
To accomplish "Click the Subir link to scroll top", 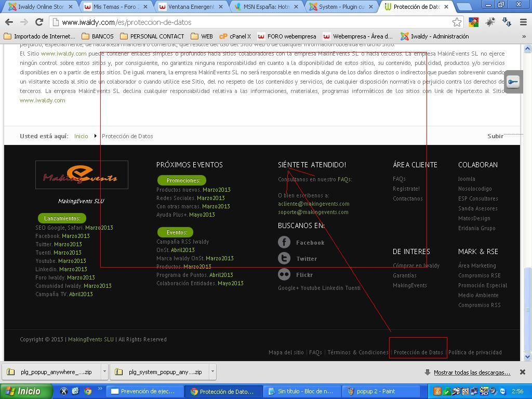I will pos(495,136).
